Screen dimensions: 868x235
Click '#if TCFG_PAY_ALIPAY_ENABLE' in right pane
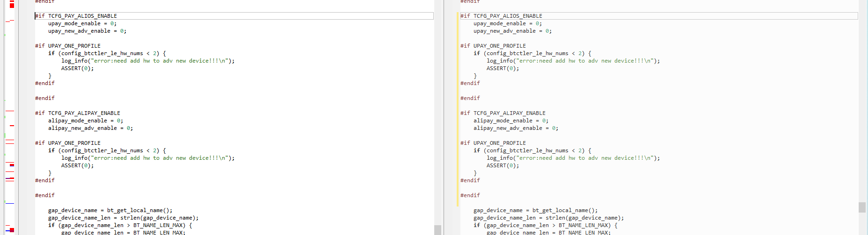tap(503, 113)
